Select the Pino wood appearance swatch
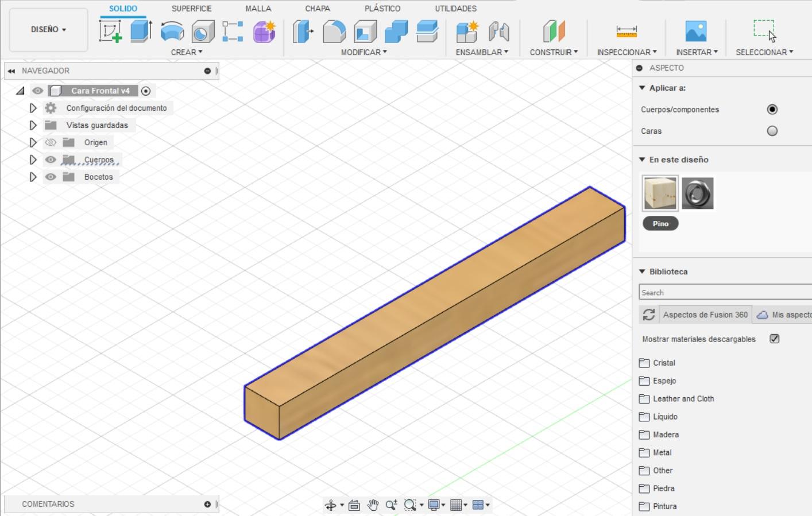Viewport: 812px width, 516px height. pyautogui.click(x=660, y=193)
